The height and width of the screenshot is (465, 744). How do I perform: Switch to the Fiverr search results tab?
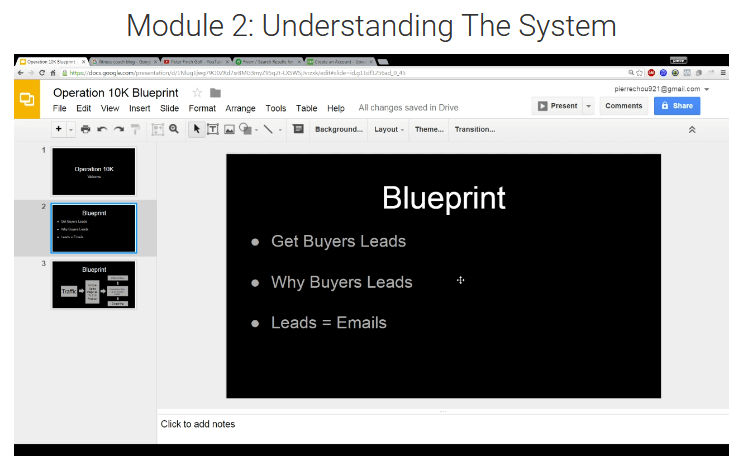pos(268,62)
